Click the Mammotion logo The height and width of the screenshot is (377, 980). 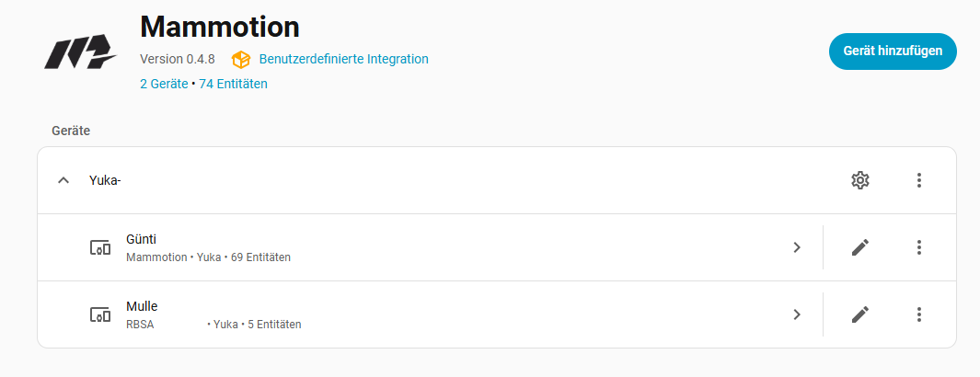click(x=80, y=55)
